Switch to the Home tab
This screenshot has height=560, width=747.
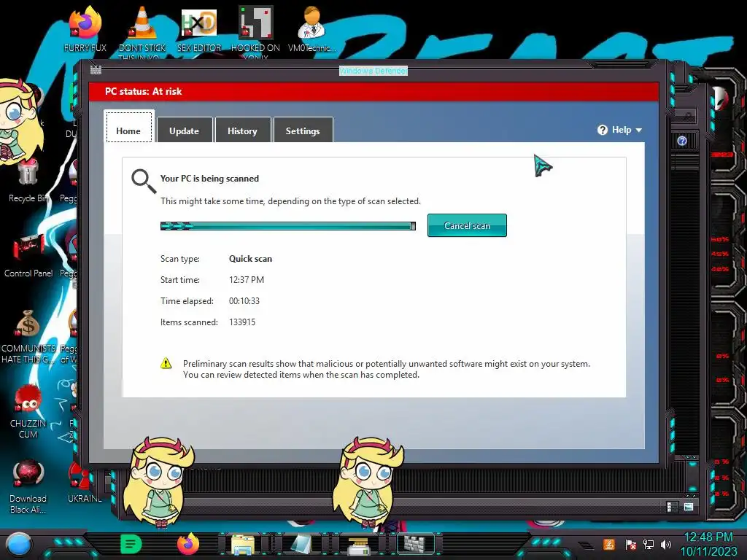coord(128,127)
